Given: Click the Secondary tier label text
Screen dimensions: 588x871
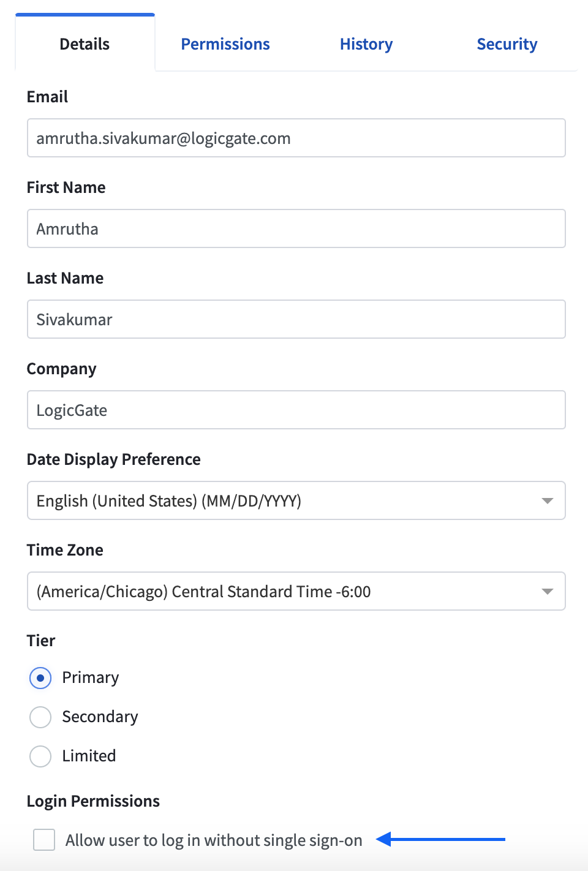Looking at the screenshot, I should [100, 717].
